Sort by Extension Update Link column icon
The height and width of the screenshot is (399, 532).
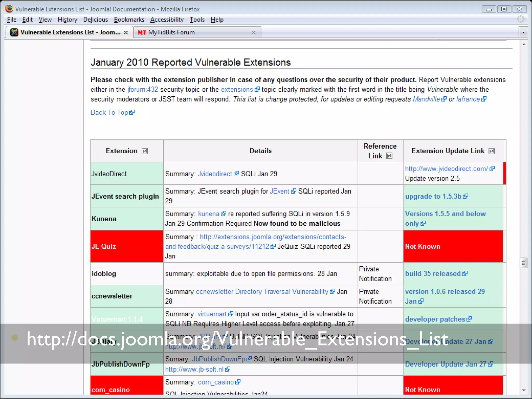pos(491,151)
